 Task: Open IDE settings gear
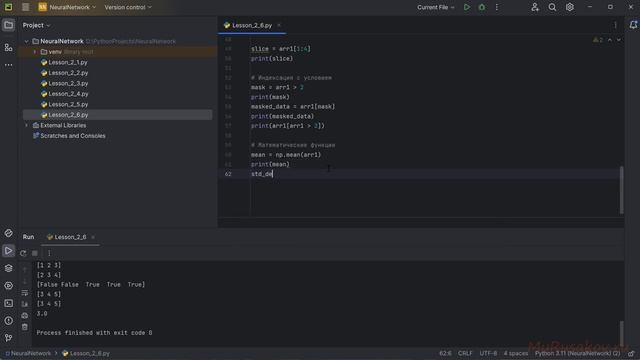click(569, 7)
